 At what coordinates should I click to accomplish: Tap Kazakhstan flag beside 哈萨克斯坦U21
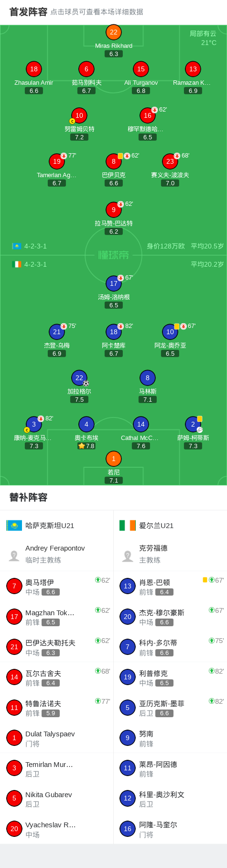14,525
